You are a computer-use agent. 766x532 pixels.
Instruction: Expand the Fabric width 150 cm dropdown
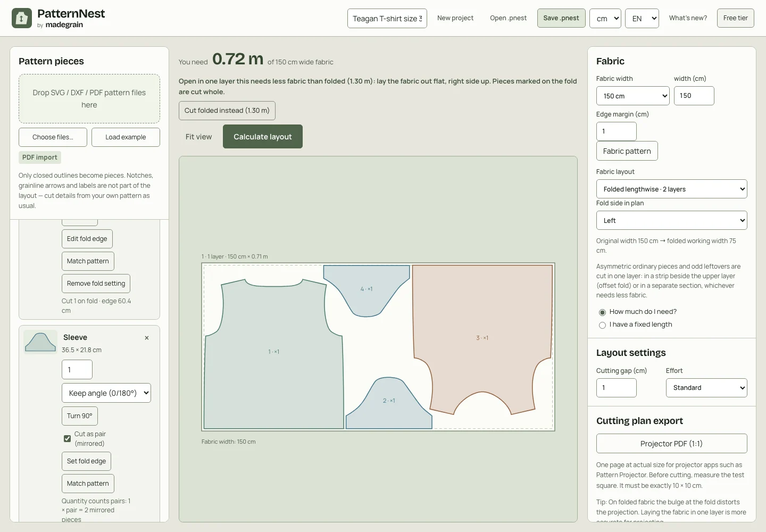633,96
